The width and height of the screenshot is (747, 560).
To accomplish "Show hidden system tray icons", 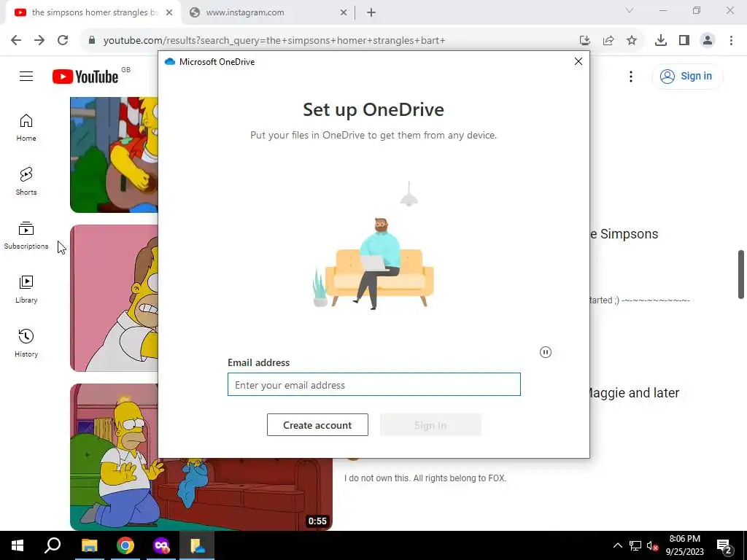I will coord(617,545).
